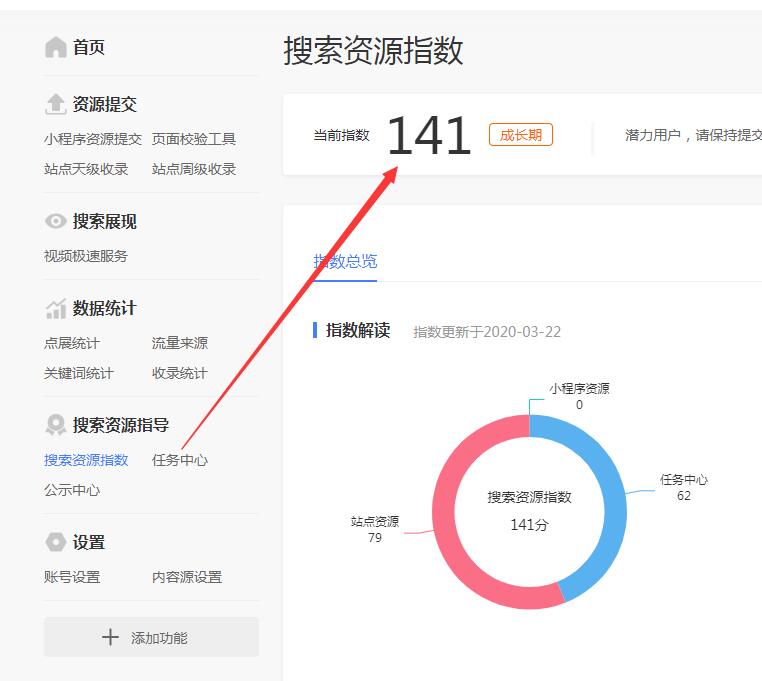Open 任务中心 from sidebar
This screenshot has height=681, width=762.
pyautogui.click(x=180, y=460)
